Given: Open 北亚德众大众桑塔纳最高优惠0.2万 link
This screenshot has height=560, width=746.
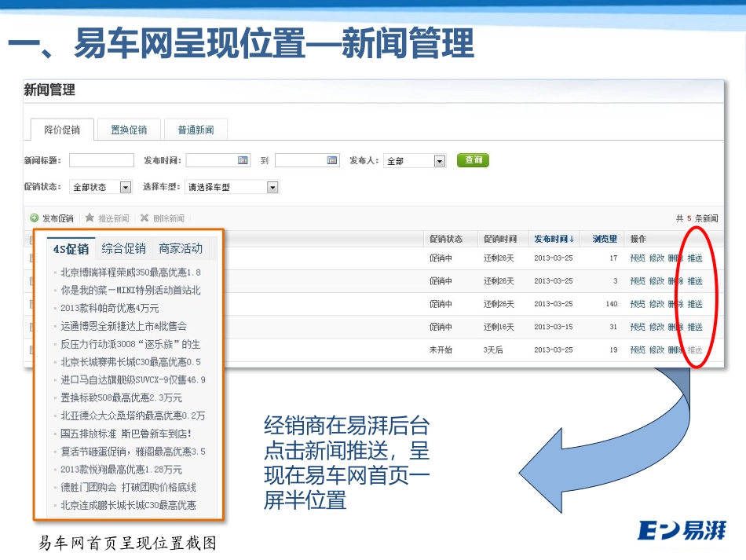Looking at the screenshot, I should (x=133, y=415).
